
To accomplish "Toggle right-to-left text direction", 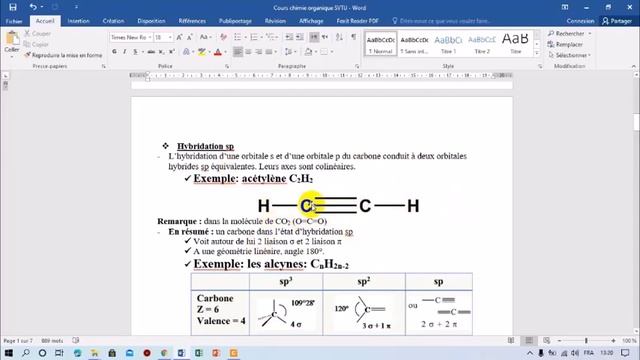I will click(x=324, y=37).
